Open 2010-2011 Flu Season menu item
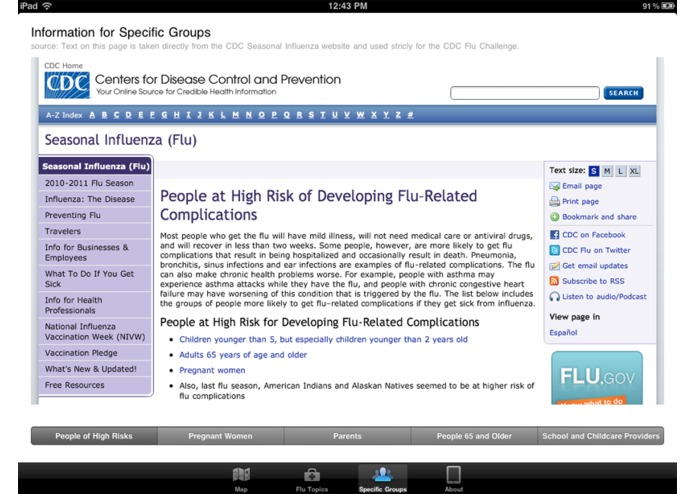This screenshot has height=494, width=695. point(96,183)
